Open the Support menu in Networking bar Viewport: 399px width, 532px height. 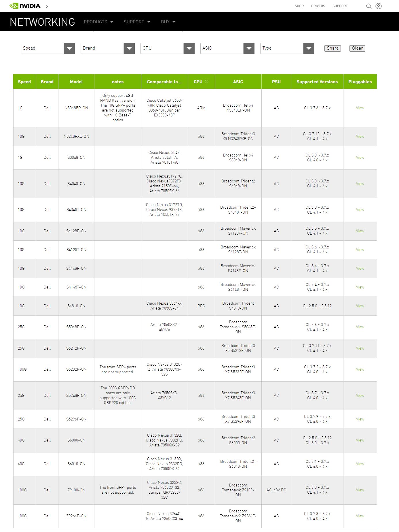point(137,22)
